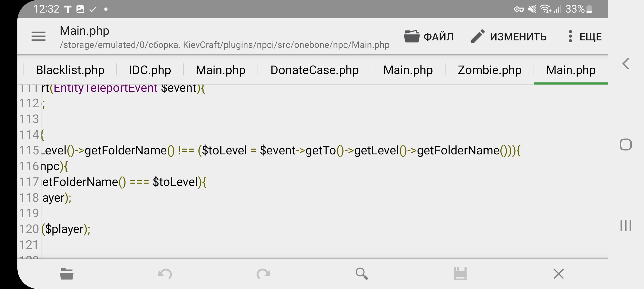
Task: Undo the last edit
Action: pyautogui.click(x=165, y=274)
